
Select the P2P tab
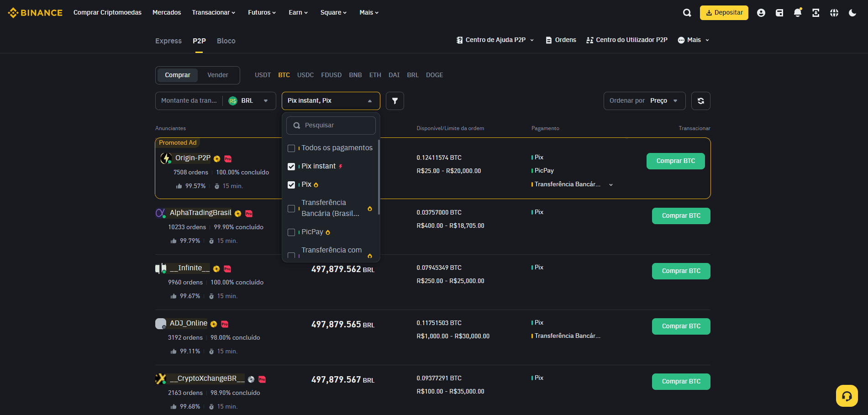tap(199, 41)
